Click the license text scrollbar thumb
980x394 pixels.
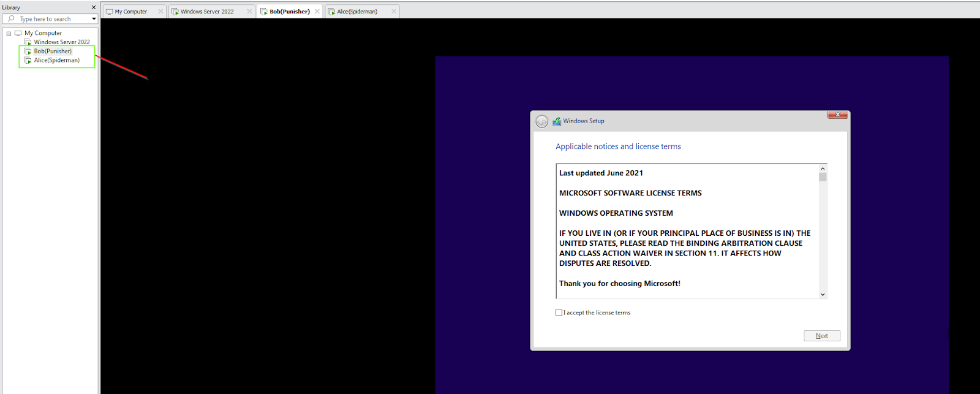[823, 177]
